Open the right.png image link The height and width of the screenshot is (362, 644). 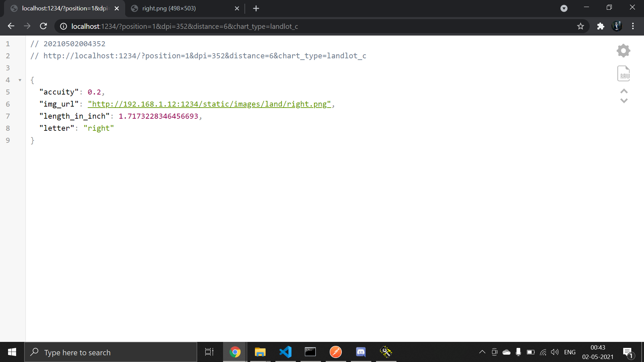tap(209, 104)
